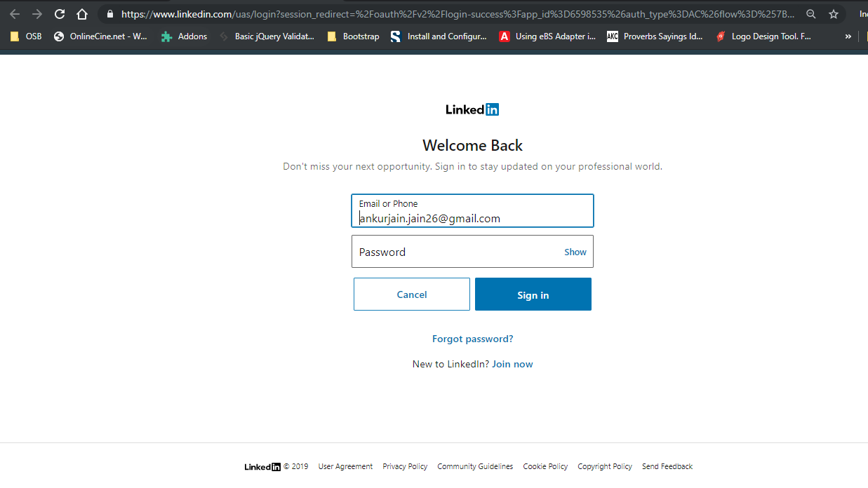868x488 pixels.
Task: Open the OSB bookmark folder
Action: point(26,36)
